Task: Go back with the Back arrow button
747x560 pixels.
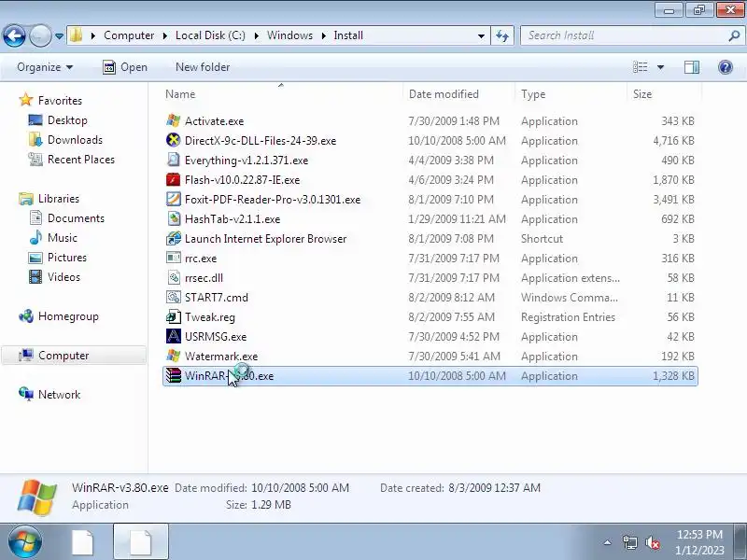Action: coord(14,35)
